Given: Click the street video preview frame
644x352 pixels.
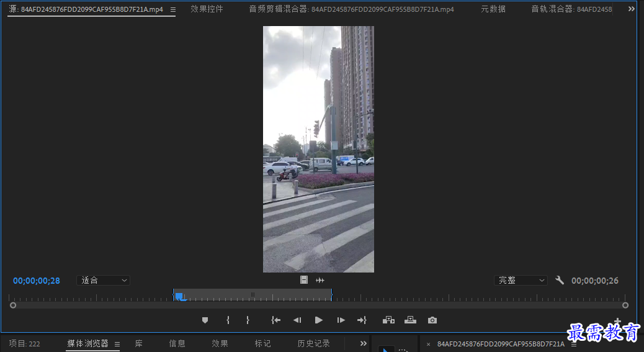Looking at the screenshot, I should [x=318, y=149].
